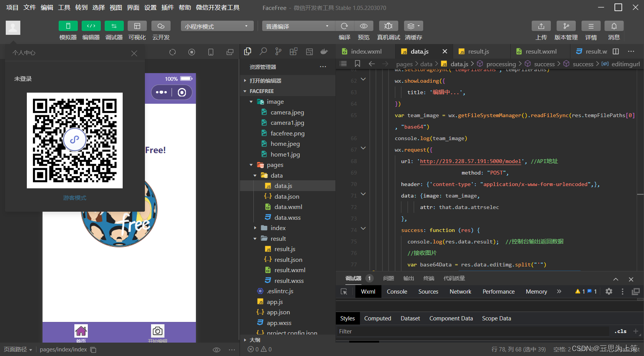This screenshot has height=356, width=644.
Task: Click the navigate back arrow in editor
Action: [371, 64]
